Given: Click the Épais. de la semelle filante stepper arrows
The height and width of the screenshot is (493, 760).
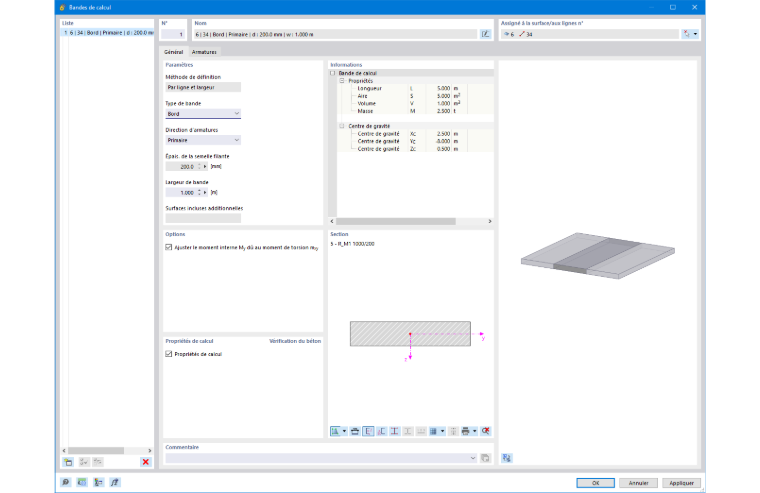Looking at the screenshot, I should tap(199, 166).
